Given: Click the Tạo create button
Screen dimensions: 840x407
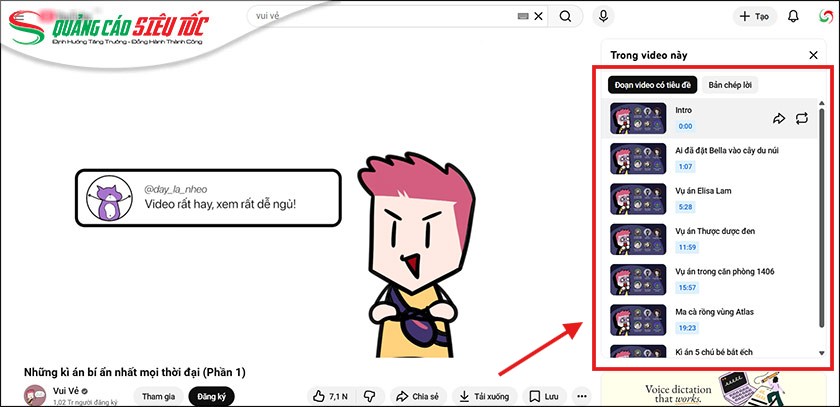Looking at the screenshot, I should [x=755, y=16].
